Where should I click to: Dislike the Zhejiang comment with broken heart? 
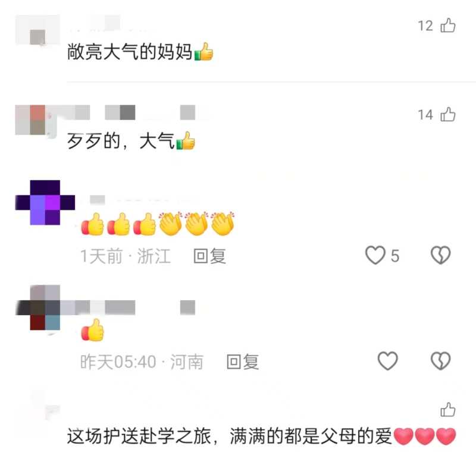click(x=441, y=255)
